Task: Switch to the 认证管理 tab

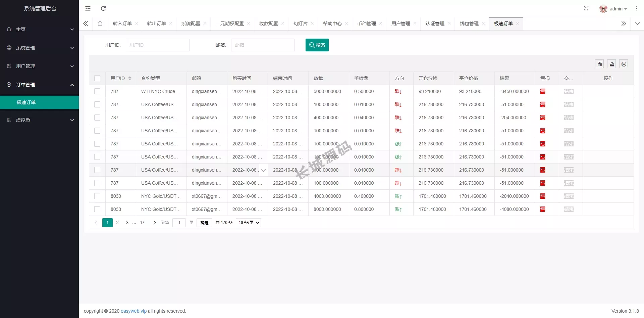Action: pos(435,24)
